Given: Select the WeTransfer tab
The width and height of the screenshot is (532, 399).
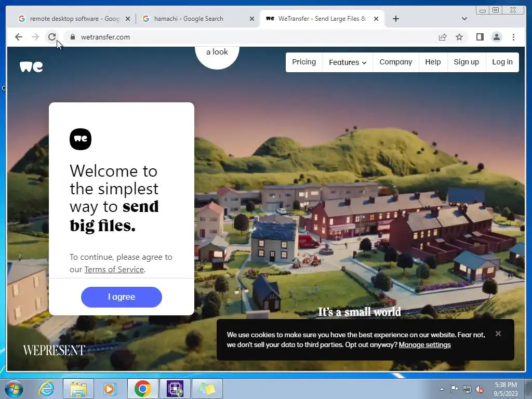Looking at the screenshot, I should (x=322, y=19).
